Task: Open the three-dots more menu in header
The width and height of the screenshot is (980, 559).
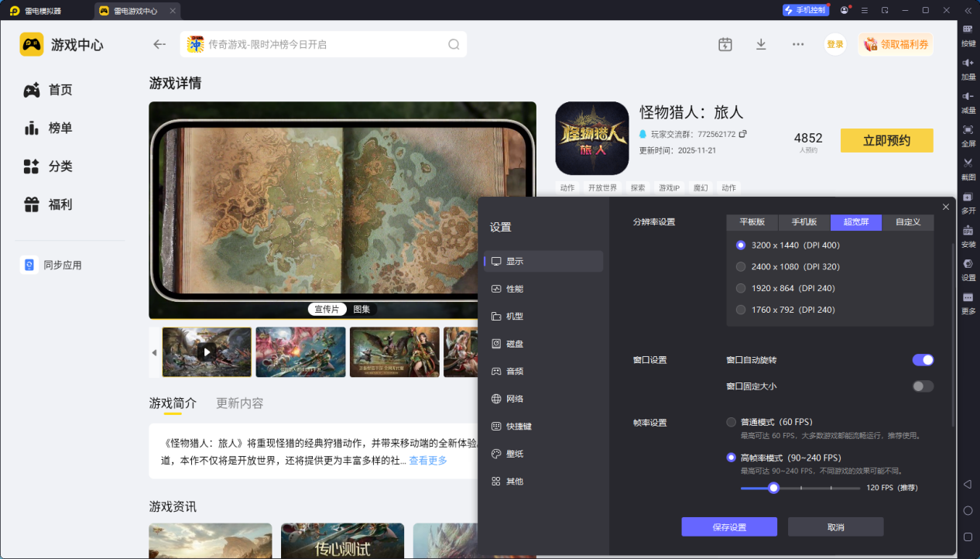Action: (798, 45)
